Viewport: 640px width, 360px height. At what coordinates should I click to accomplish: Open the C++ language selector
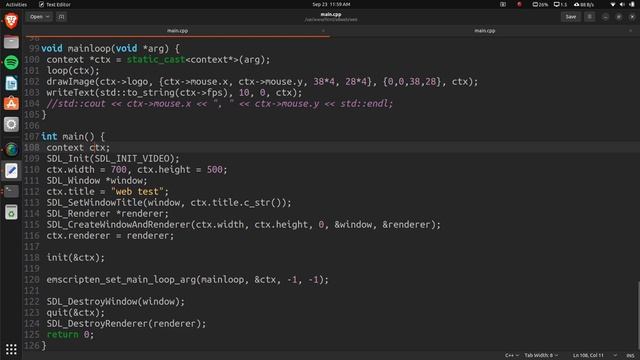(512, 356)
